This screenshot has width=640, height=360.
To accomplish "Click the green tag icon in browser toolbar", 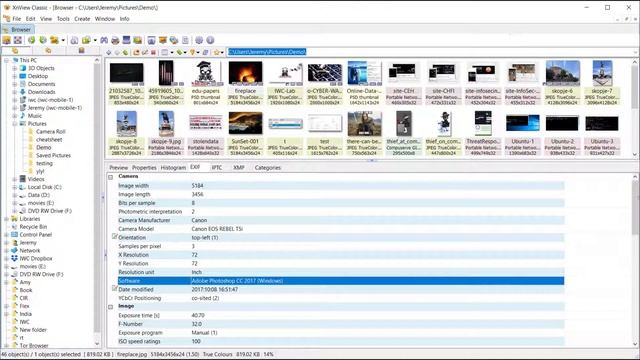I will pyautogui.click(x=179, y=52).
